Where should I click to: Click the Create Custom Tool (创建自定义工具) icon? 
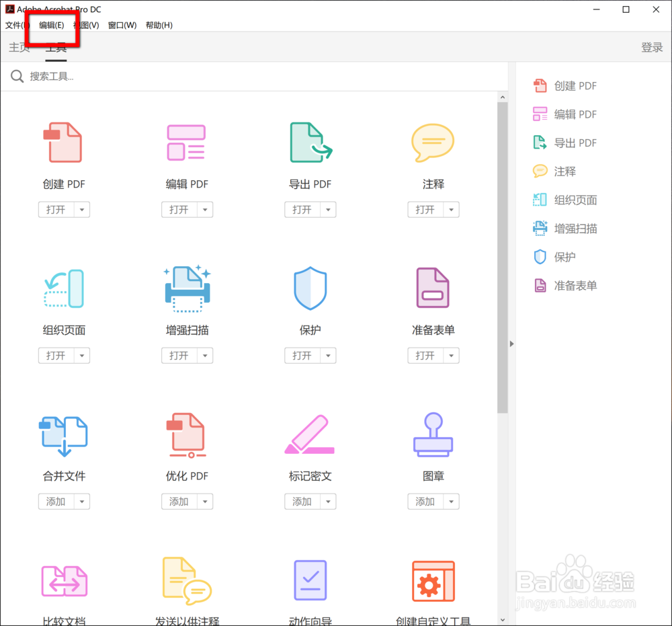point(433,581)
